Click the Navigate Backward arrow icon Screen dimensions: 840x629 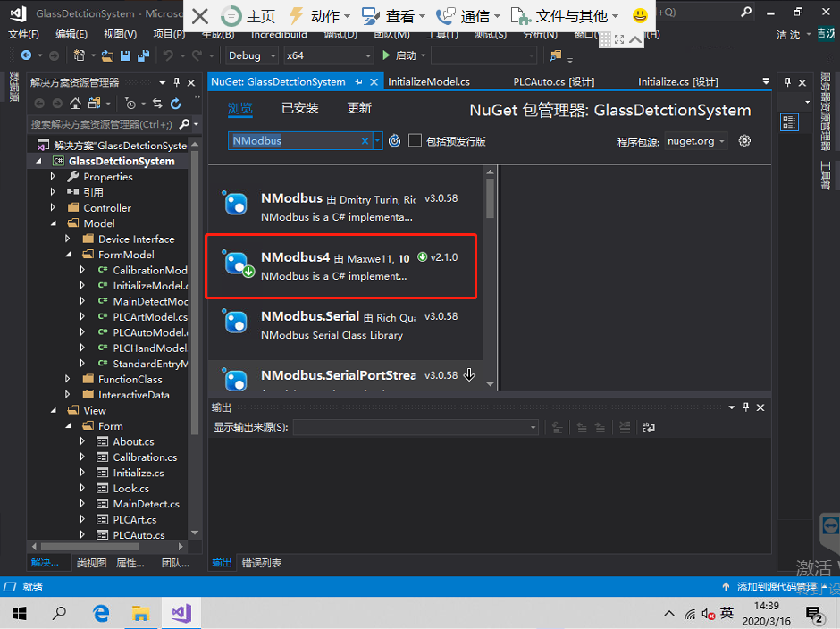26,55
